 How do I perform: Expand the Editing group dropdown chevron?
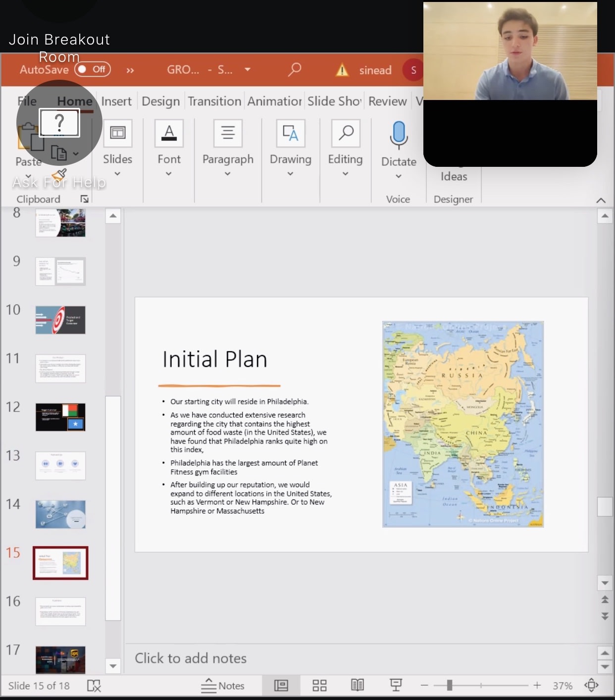click(345, 174)
